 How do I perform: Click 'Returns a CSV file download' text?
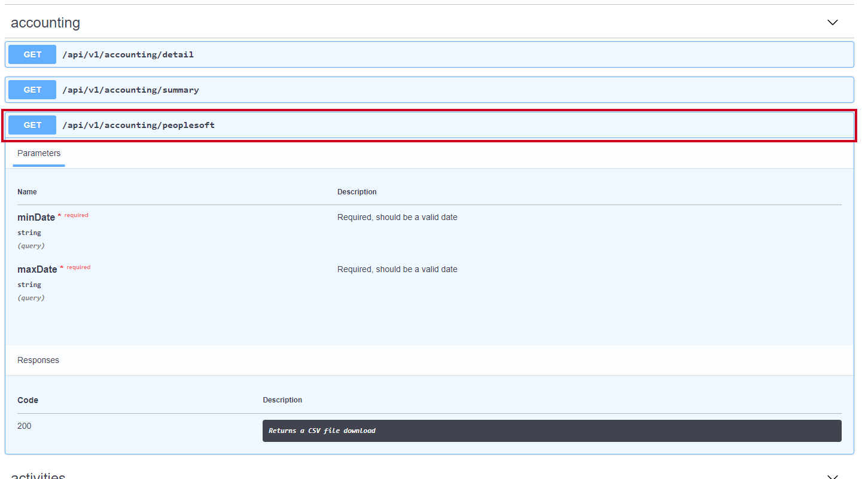[322, 431]
